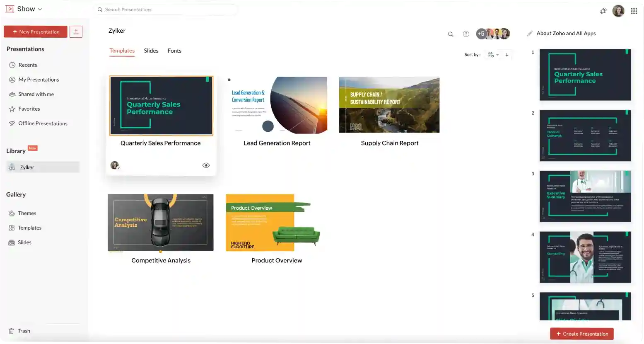The image size is (644, 344).
Task: Open Shared with me in sidebar
Action: (36, 94)
